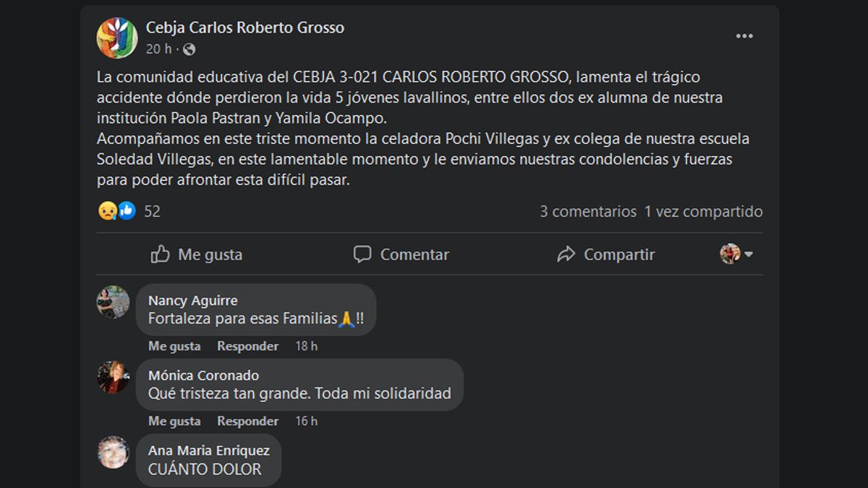The width and height of the screenshot is (868, 488).
Task: View the 1 vez compartido shares
Action: pyautogui.click(x=703, y=212)
